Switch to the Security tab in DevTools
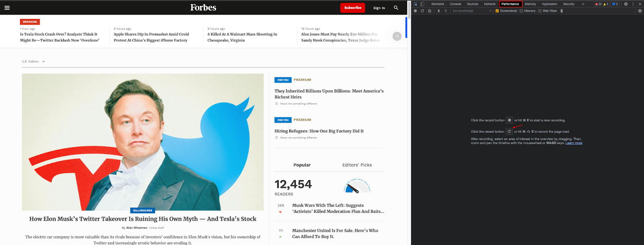 pos(569,4)
